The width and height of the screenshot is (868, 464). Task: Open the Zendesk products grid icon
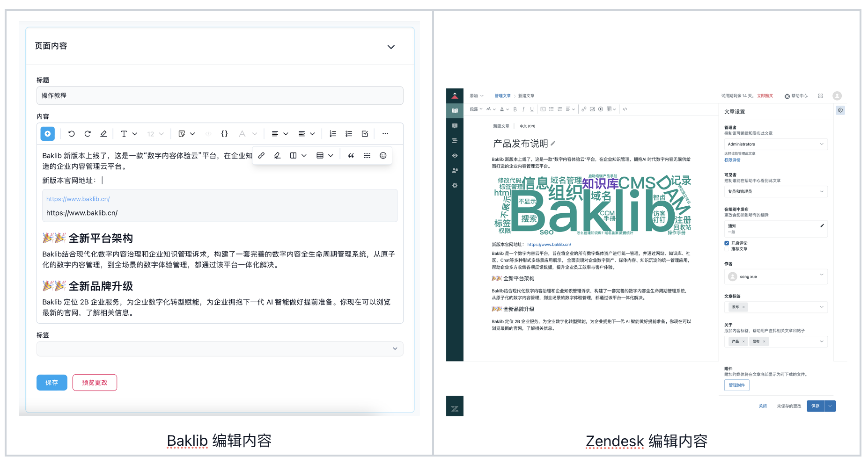coord(820,96)
